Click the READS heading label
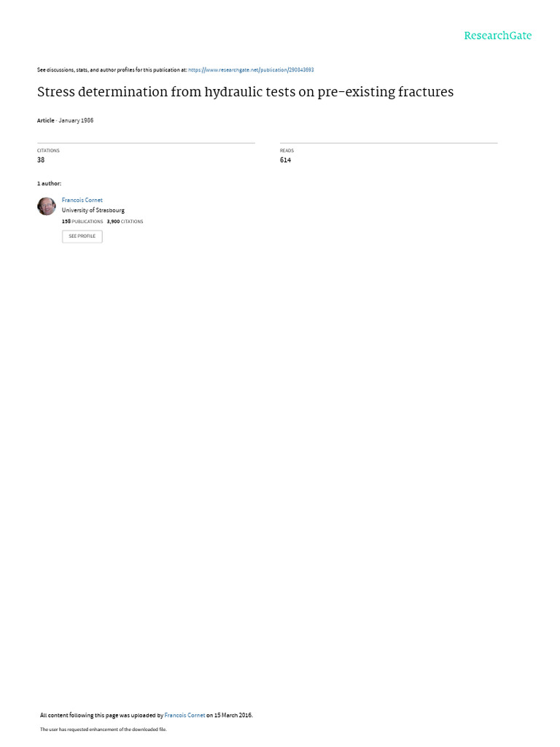The width and height of the screenshot is (560, 747). 287,150
